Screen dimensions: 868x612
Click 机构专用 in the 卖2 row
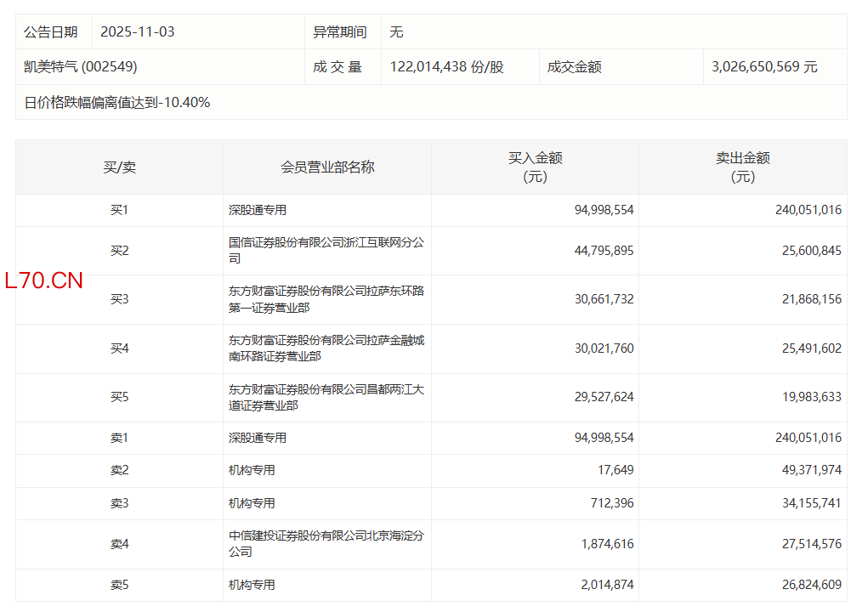(x=252, y=470)
